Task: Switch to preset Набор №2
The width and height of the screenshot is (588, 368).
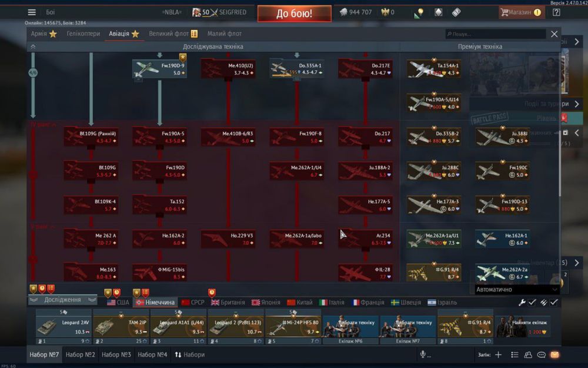Action: (x=80, y=354)
